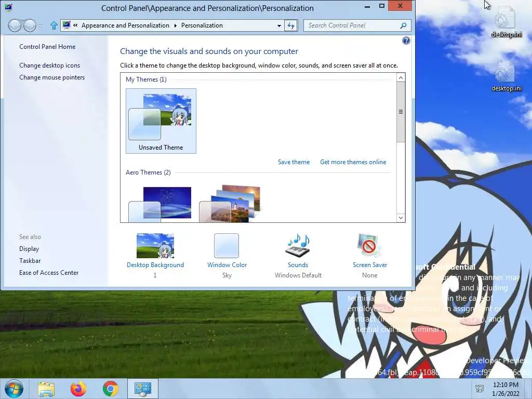Screen dimensions: 532x399
Task: Open the Taskbar link under See also
Action: tap(30, 261)
